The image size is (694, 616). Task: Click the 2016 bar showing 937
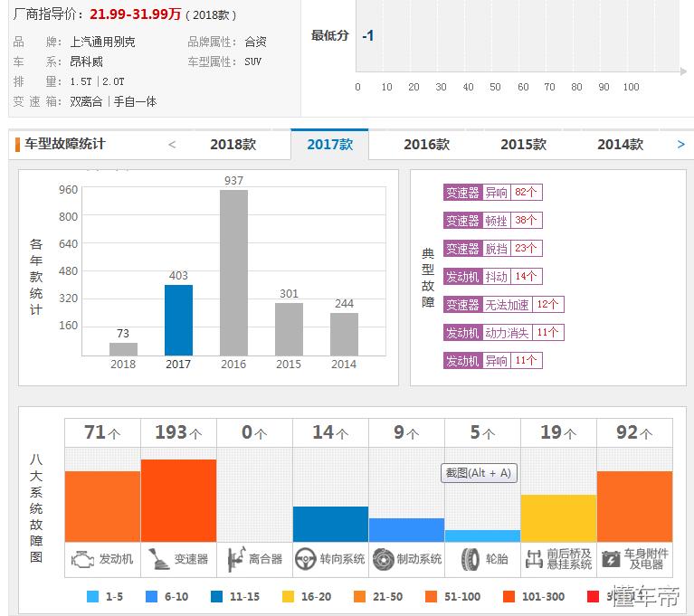tap(233, 272)
